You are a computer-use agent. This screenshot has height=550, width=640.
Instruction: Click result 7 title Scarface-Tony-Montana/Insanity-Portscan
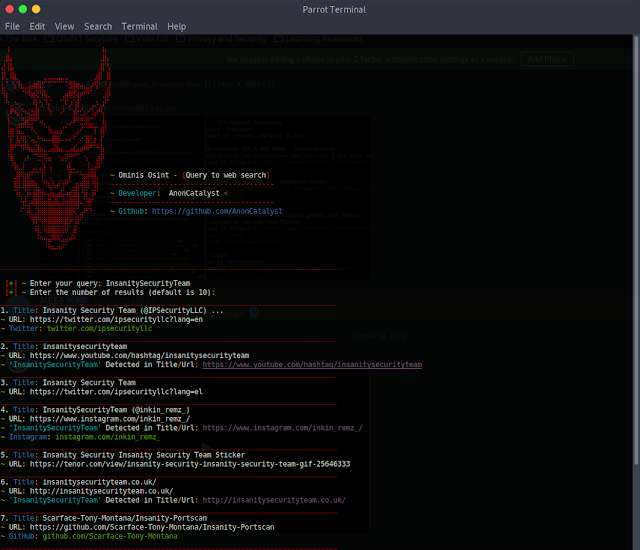tap(124, 518)
